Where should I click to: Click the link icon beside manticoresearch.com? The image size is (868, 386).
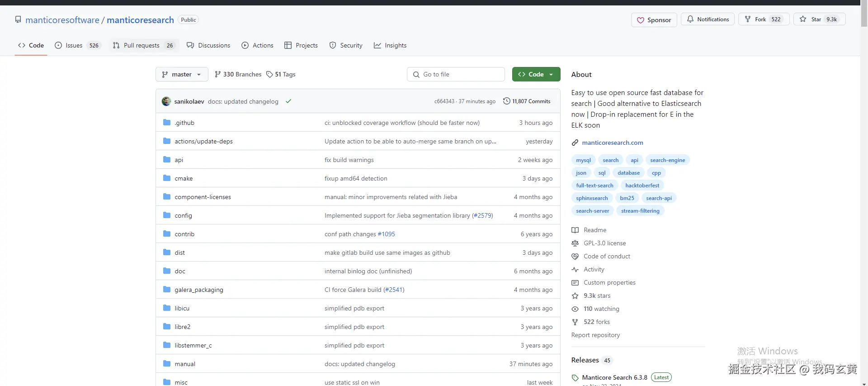coord(575,143)
